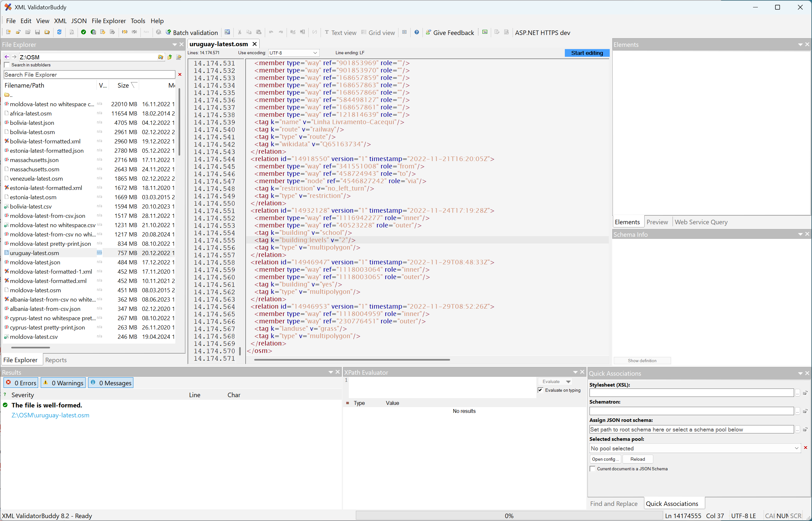Toggle Evaluate on typing checkbox

tap(540, 390)
